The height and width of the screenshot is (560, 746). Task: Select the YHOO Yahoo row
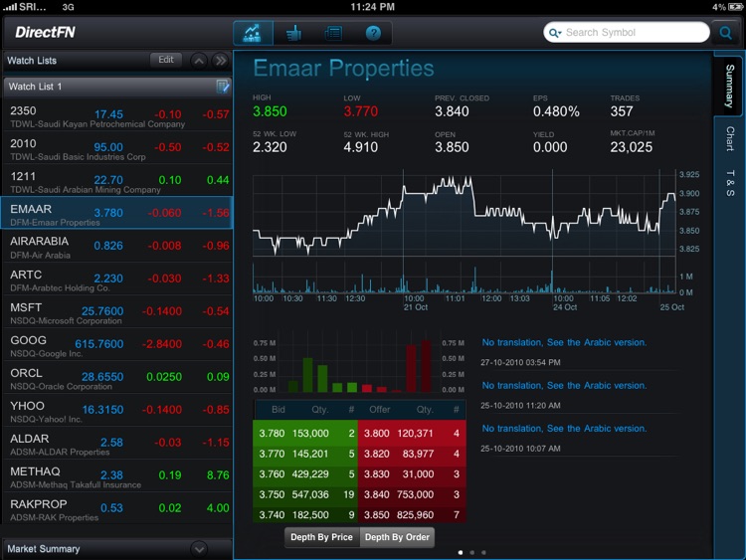click(x=117, y=411)
